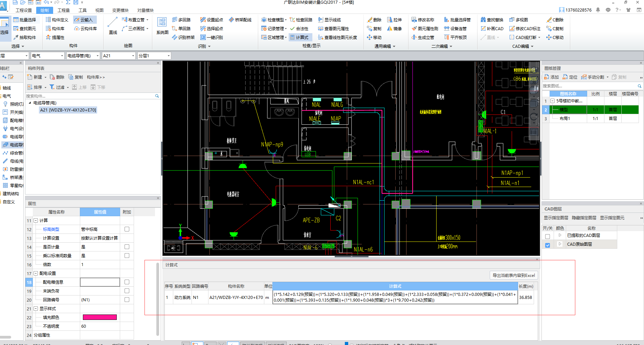644x345 pixels.
Task: Toggle the 标高类型 attachment checkbox
Action: (x=127, y=229)
